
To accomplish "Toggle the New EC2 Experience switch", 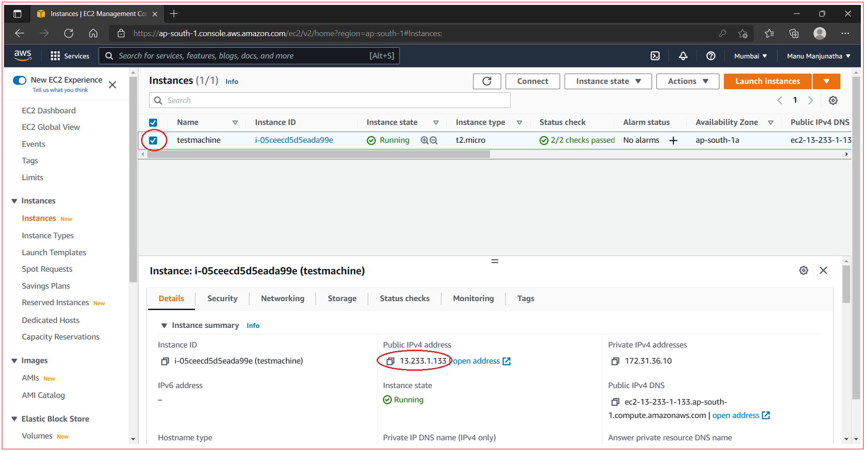I will coord(20,80).
